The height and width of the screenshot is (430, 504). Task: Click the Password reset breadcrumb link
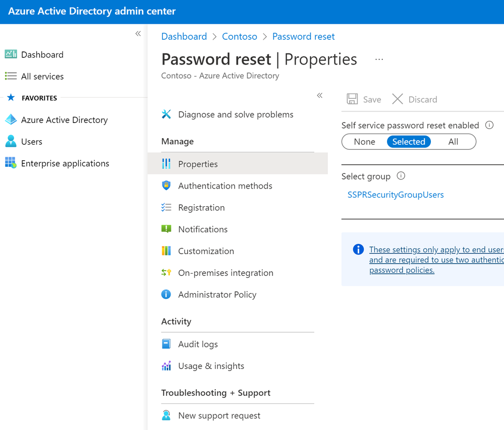tap(303, 36)
